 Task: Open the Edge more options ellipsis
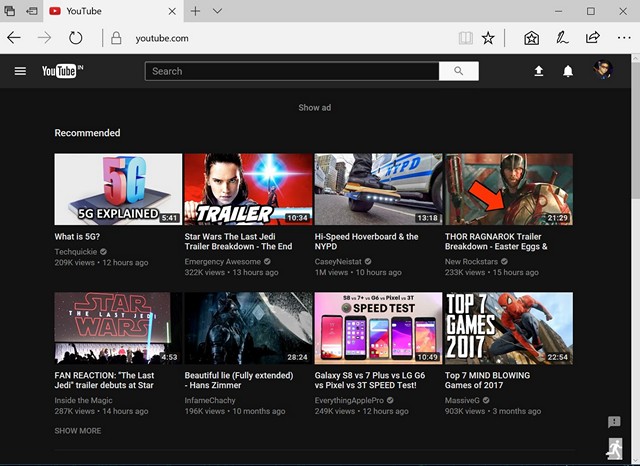pyautogui.click(x=624, y=38)
